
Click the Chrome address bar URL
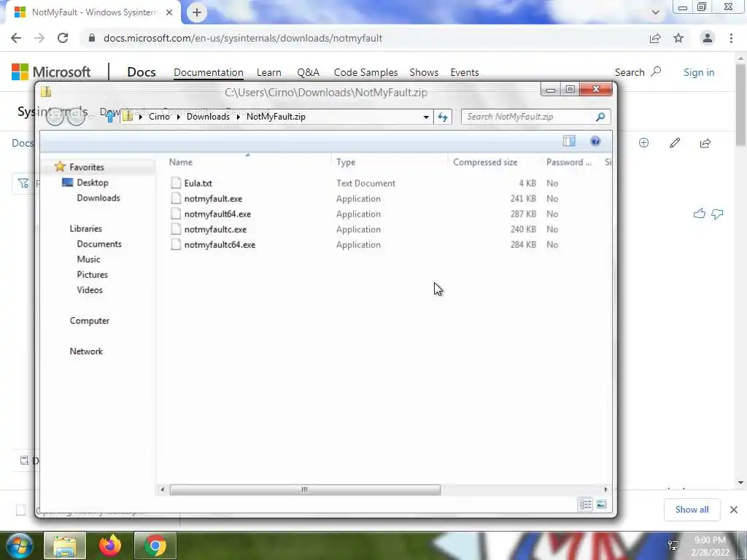pyautogui.click(x=242, y=38)
